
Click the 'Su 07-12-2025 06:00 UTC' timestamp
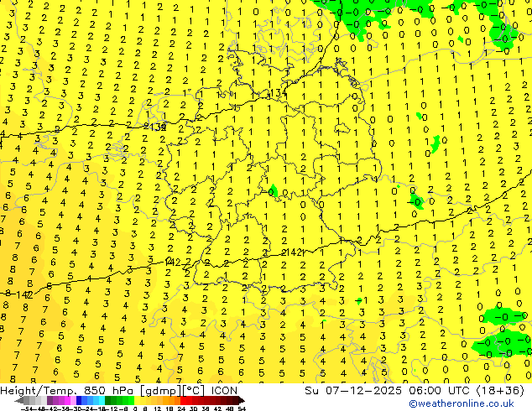[389, 391]
